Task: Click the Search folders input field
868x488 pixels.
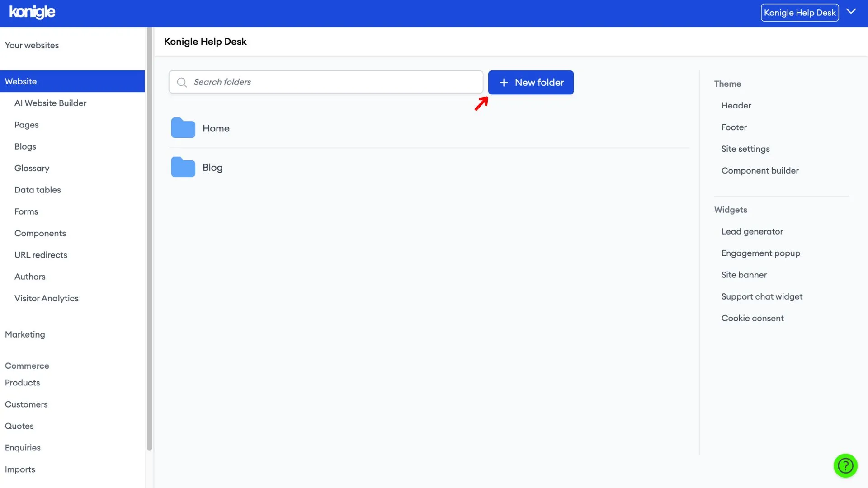Action: [325, 82]
